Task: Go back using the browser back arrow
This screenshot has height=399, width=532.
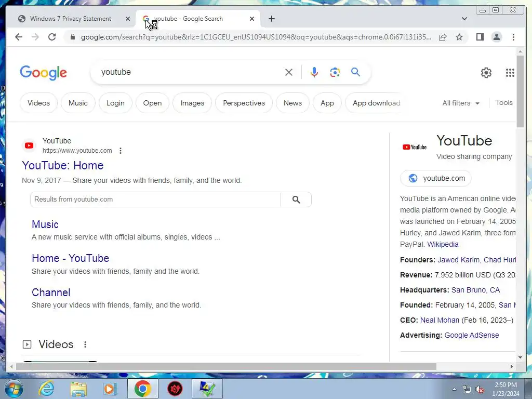Action: click(19, 37)
